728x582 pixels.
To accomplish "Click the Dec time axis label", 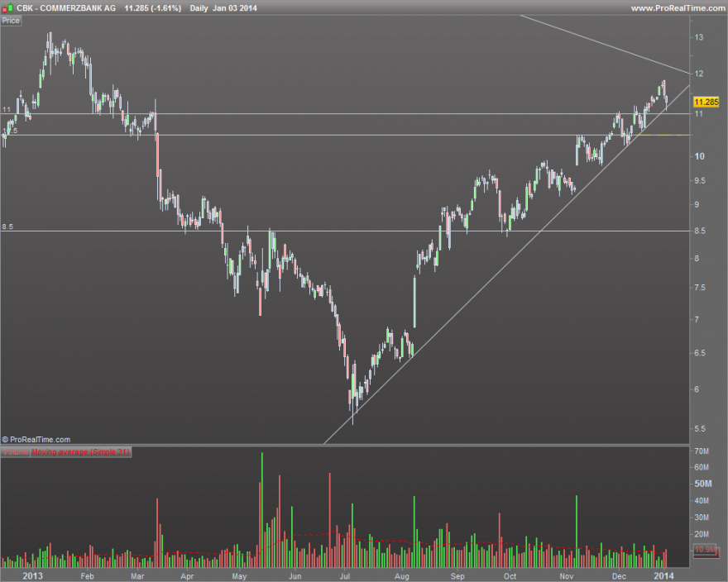I will (x=619, y=576).
